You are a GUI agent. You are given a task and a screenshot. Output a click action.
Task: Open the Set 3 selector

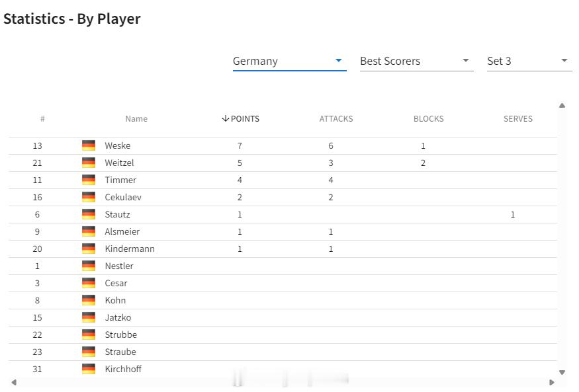(x=529, y=61)
